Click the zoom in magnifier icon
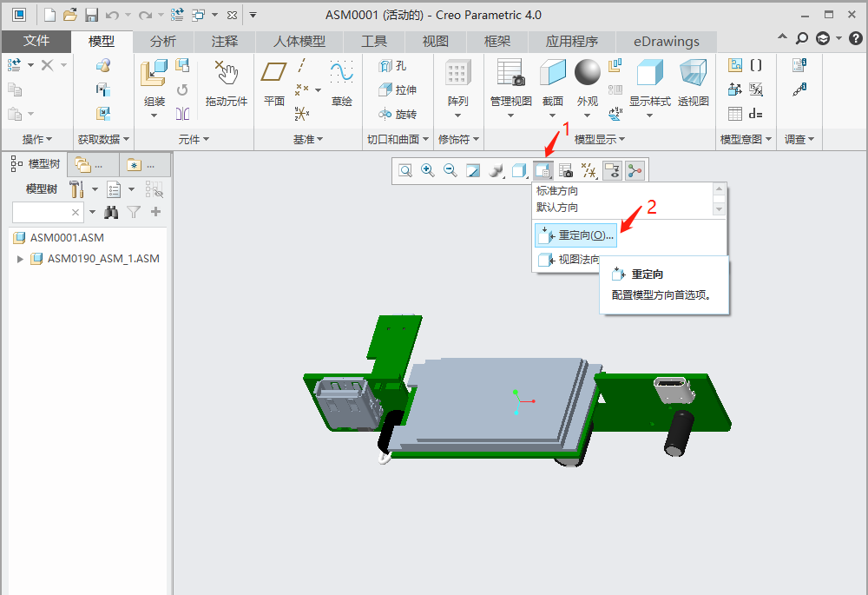 427,171
